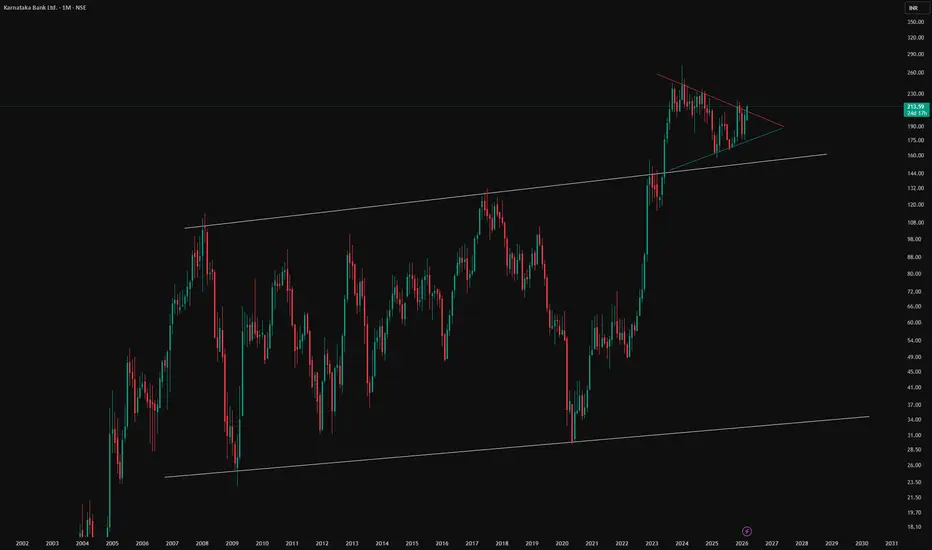Select the lower white channel trendline
932x550 pixels.
(x=517, y=447)
